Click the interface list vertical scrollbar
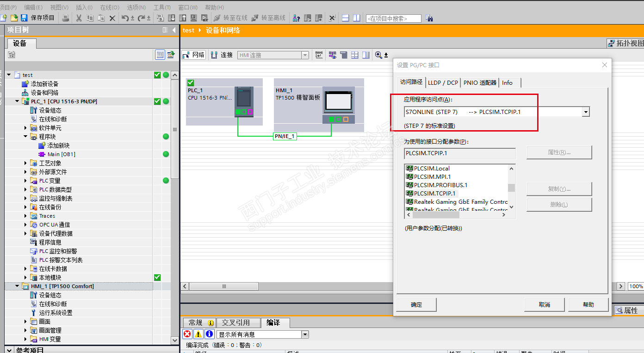This screenshot has height=353, width=644. [x=511, y=188]
